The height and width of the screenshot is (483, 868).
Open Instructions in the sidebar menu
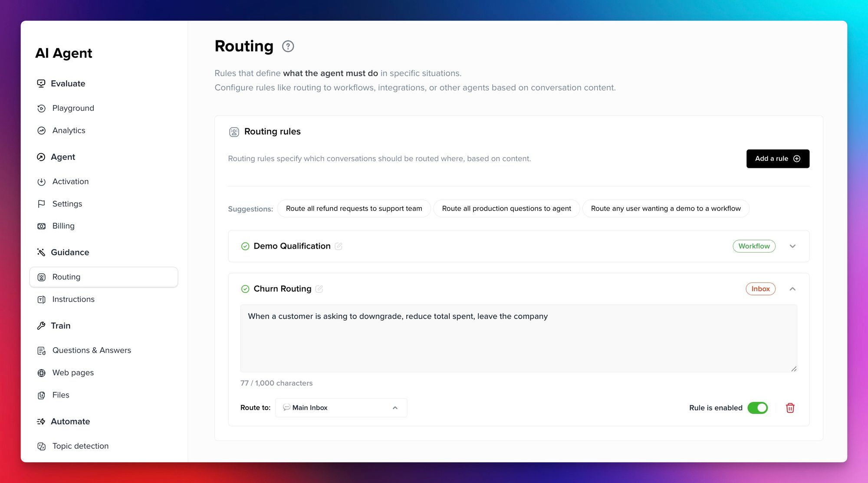[73, 299]
